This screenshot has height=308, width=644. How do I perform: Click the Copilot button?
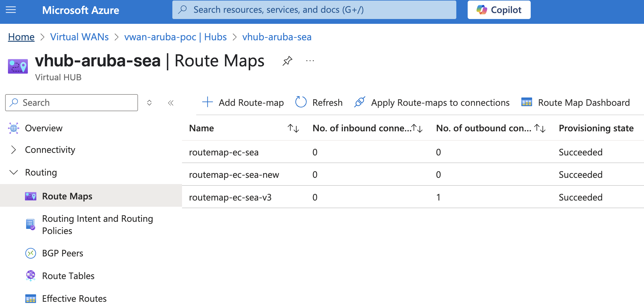point(499,10)
